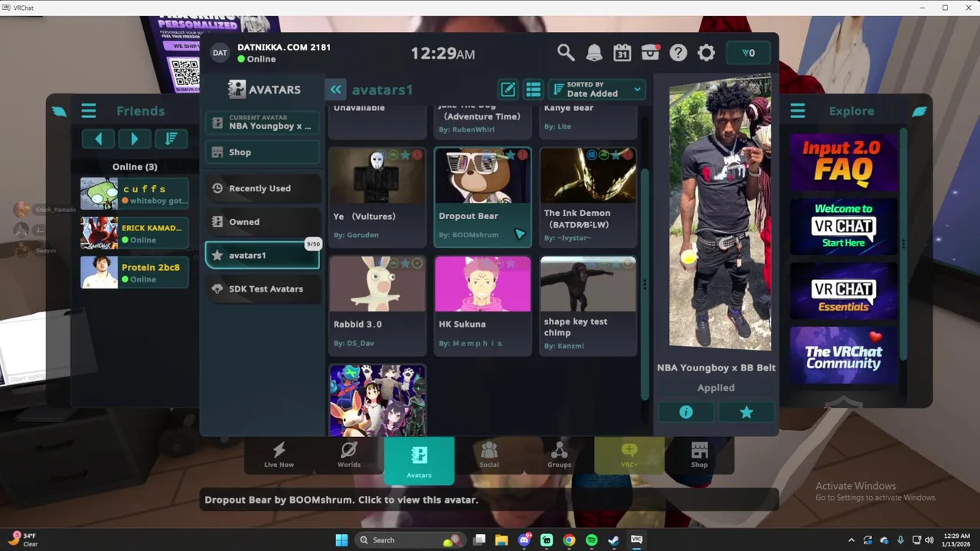
Task: Select Recently Used avatars category
Action: 263,188
